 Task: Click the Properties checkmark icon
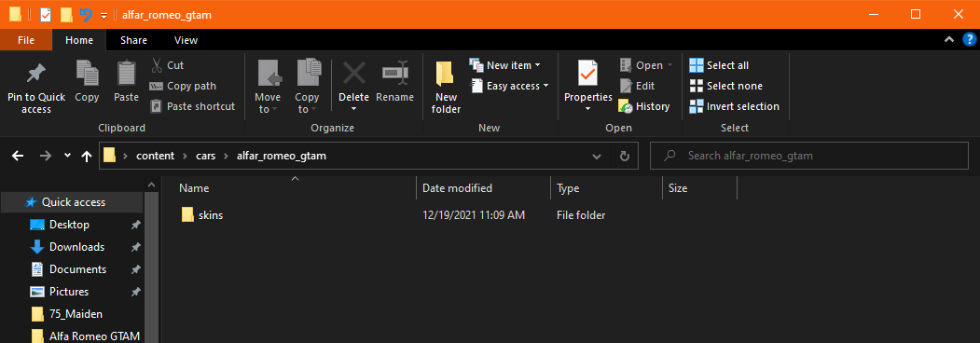(588, 73)
